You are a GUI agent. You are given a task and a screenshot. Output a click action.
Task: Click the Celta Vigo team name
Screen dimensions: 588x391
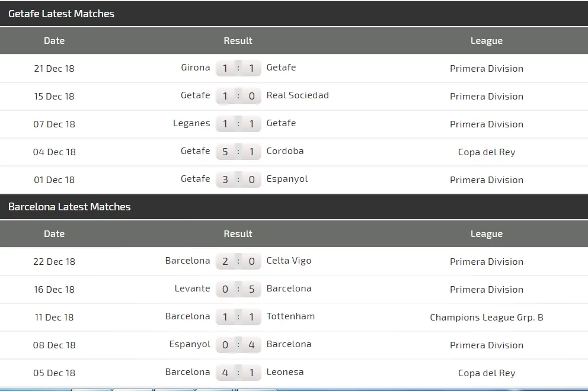[x=289, y=261]
